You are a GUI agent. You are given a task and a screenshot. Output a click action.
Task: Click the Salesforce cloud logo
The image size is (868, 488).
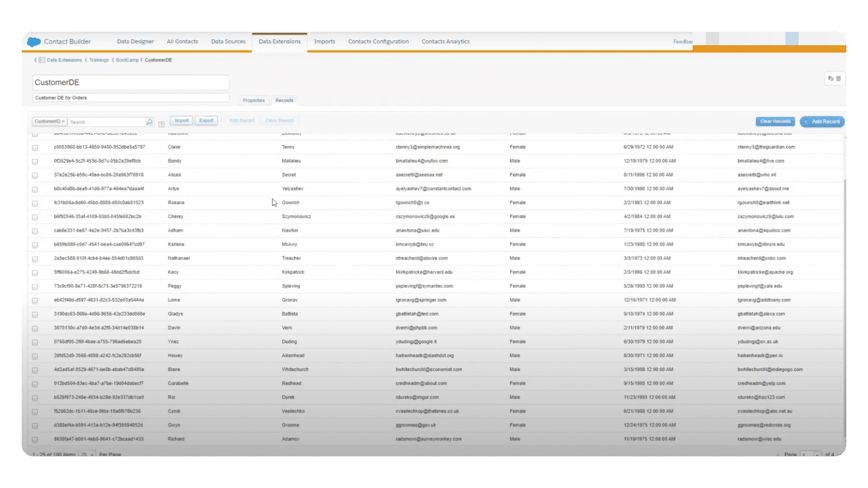coord(34,42)
